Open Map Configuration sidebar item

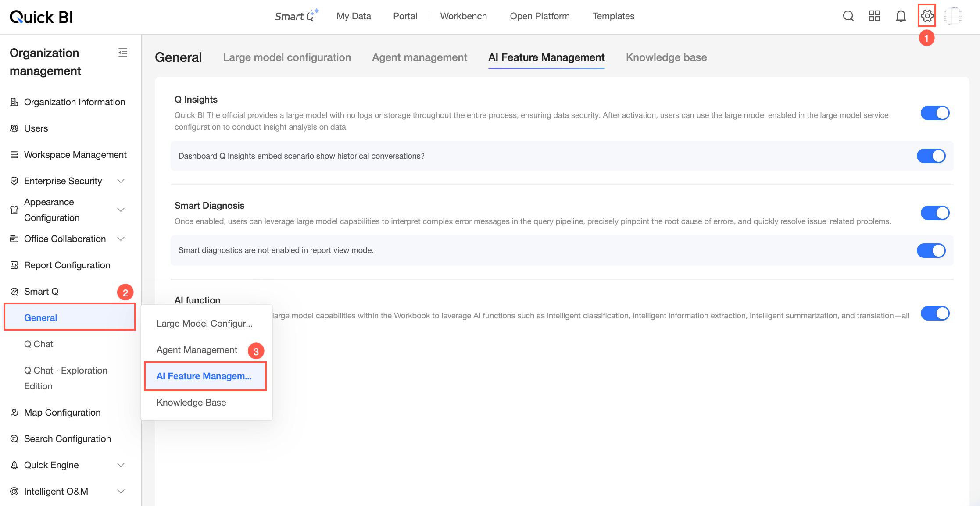click(x=62, y=413)
